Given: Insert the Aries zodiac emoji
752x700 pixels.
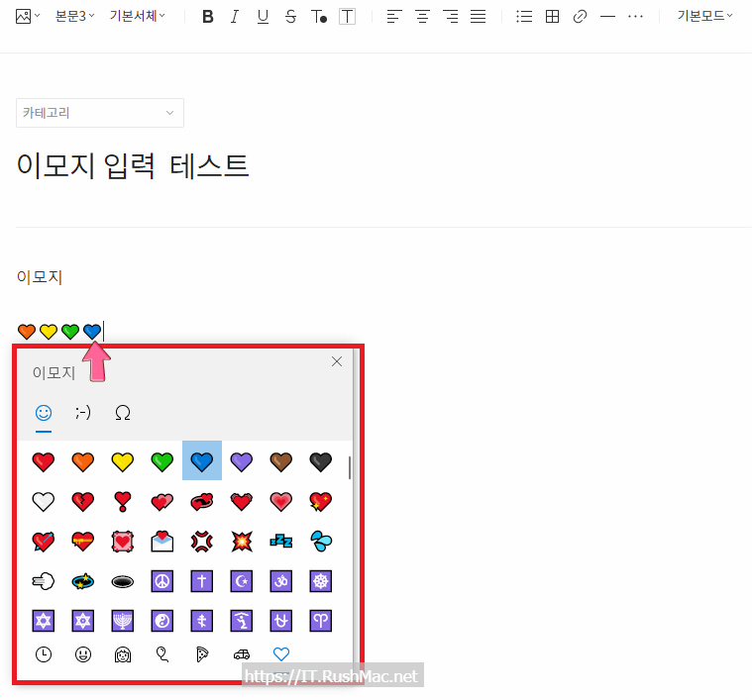Looking at the screenshot, I should point(321,621).
